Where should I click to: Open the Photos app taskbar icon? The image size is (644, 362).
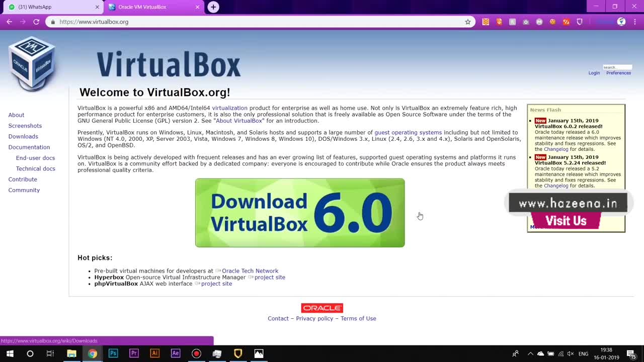click(x=259, y=353)
